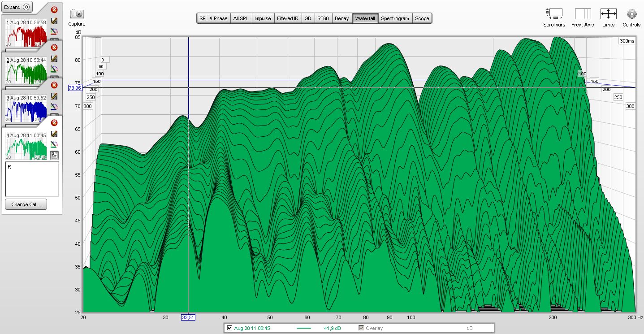Save measurement 1 using its save icon
Screen dimensions: 644x334
click(54, 21)
